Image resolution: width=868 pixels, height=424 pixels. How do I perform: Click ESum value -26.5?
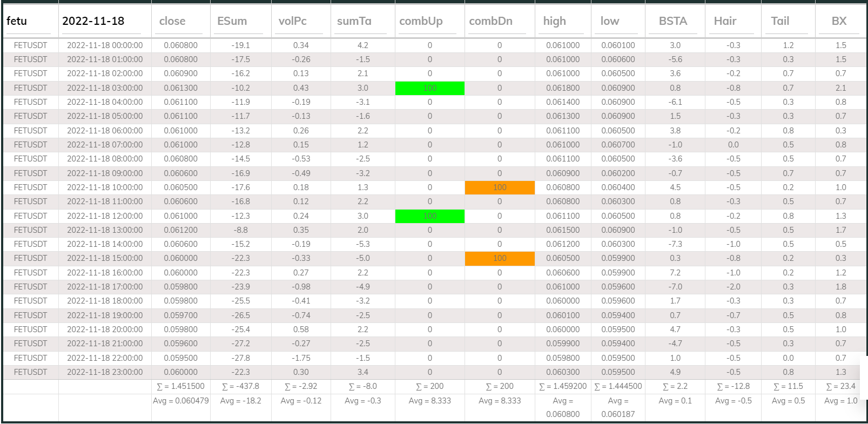240,315
